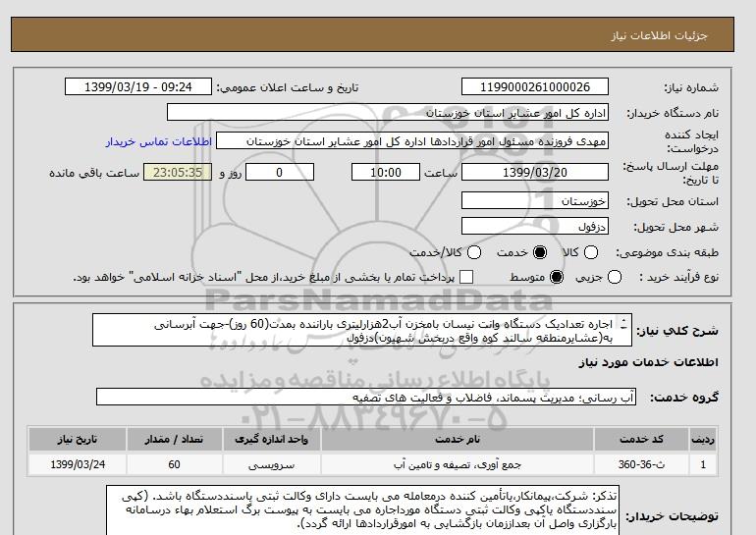Select the کالا radio button
The width and height of the screenshot is (756, 535).
pyautogui.click(x=591, y=252)
